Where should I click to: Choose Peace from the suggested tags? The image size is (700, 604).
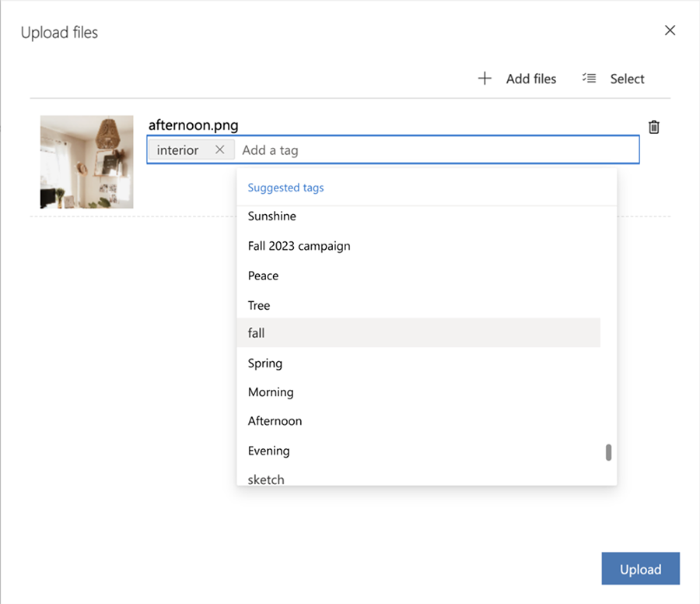click(263, 275)
